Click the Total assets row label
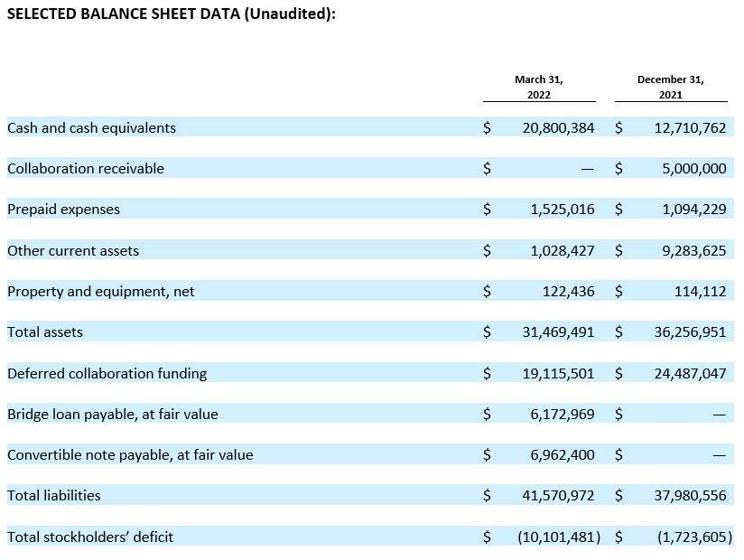Screen dimensions: 744x560 [x=45, y=331]
